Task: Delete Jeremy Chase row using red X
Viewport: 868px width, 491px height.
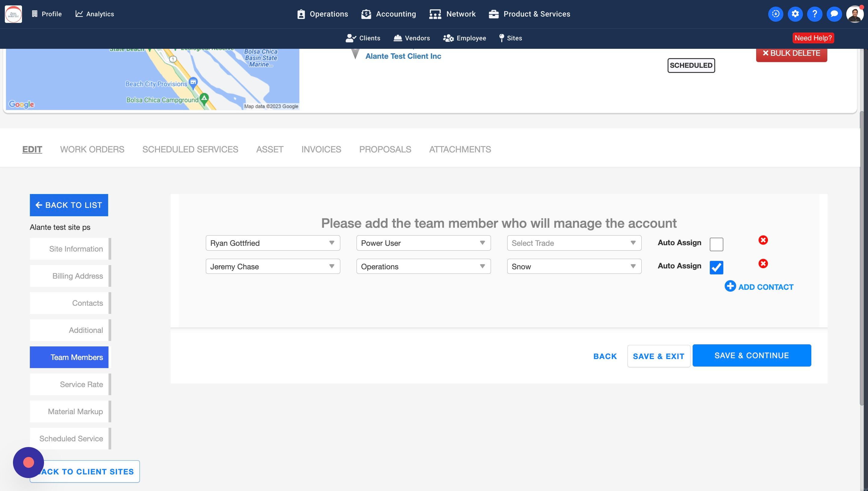Action: 763,263
